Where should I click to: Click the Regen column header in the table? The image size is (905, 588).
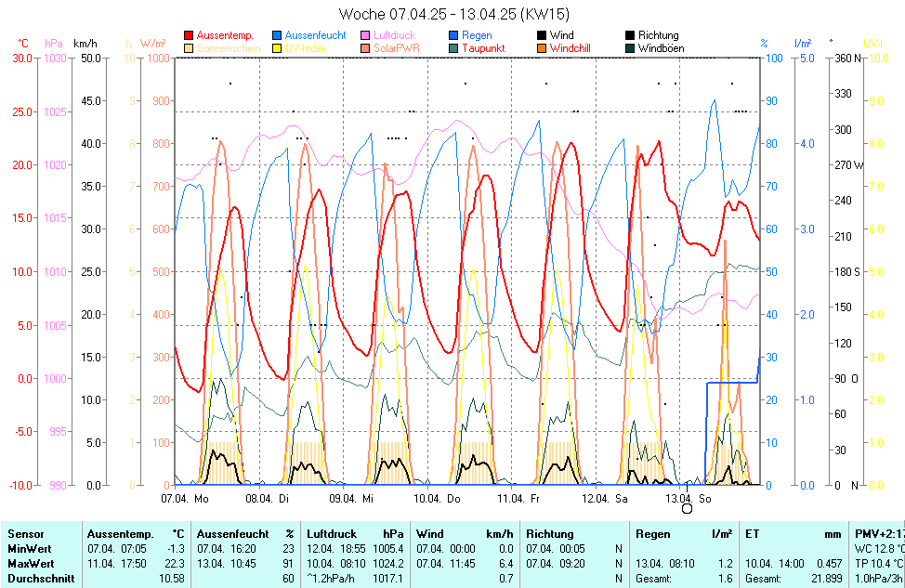coord(653,534)
